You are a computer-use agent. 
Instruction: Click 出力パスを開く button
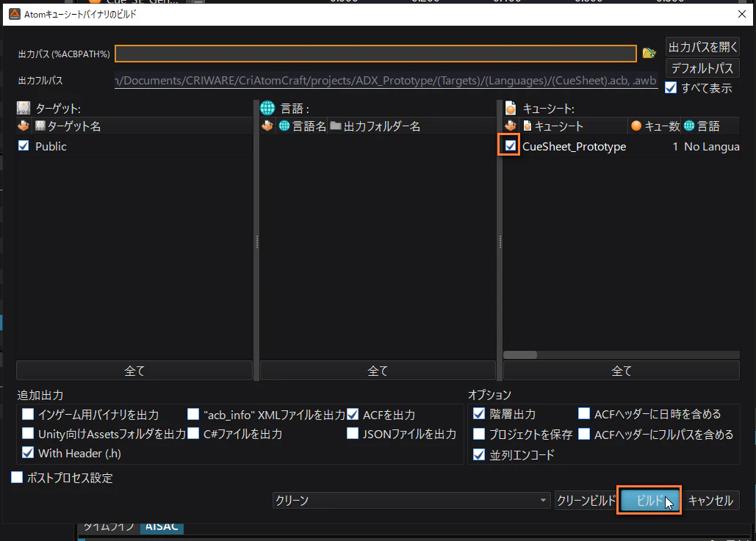coord(702,47)
